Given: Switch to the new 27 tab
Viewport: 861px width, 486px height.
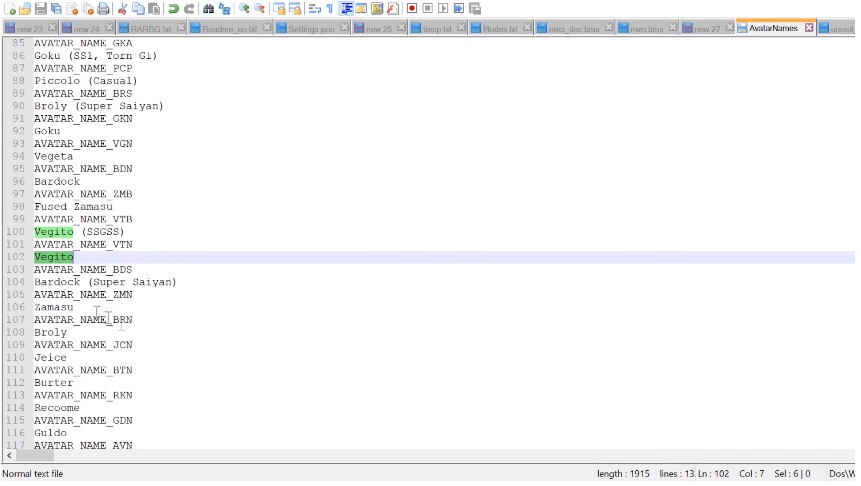Looking at the screenshot, I should pyautogui.click(x=706, y=29).
